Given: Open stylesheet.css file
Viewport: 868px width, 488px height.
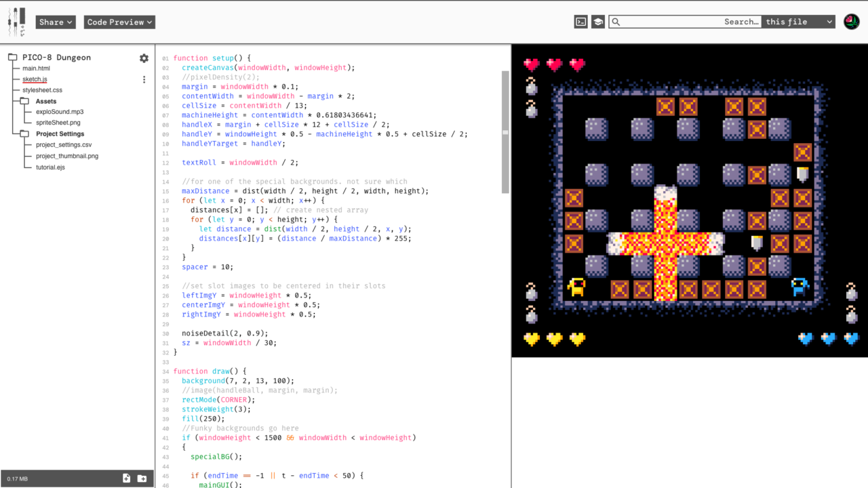Looking at the screenshot, I should [x=42, y=90].
